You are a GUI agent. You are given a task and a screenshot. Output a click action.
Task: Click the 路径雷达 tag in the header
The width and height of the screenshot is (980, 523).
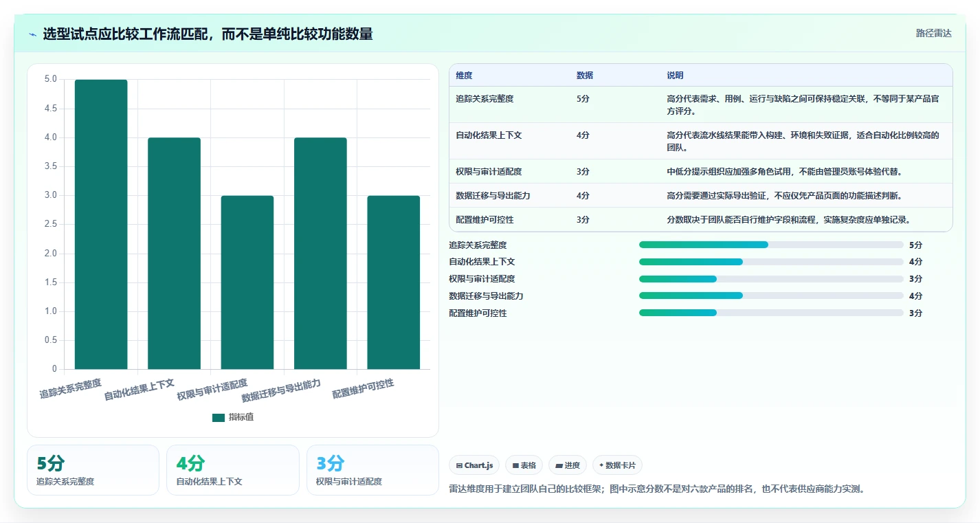point(933,33)
